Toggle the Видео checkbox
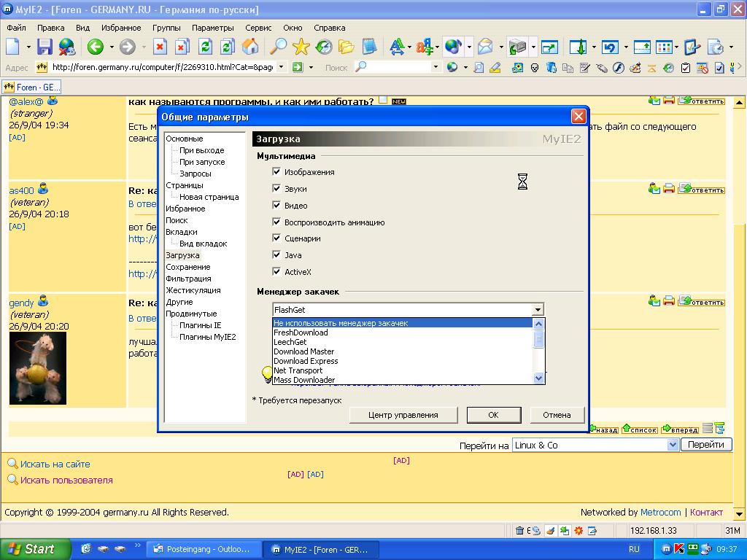Image resolution: width=747 pixels, height=560 pixels. tap(276, 205)
